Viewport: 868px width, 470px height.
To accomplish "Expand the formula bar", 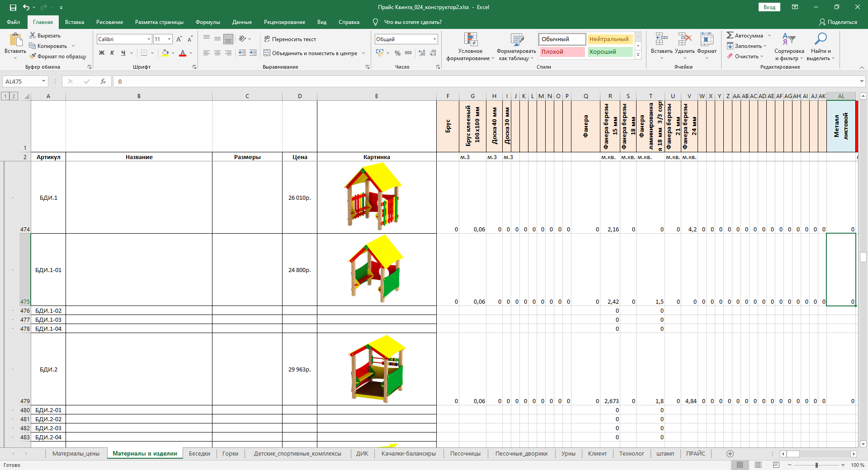I will coord(862,81).
